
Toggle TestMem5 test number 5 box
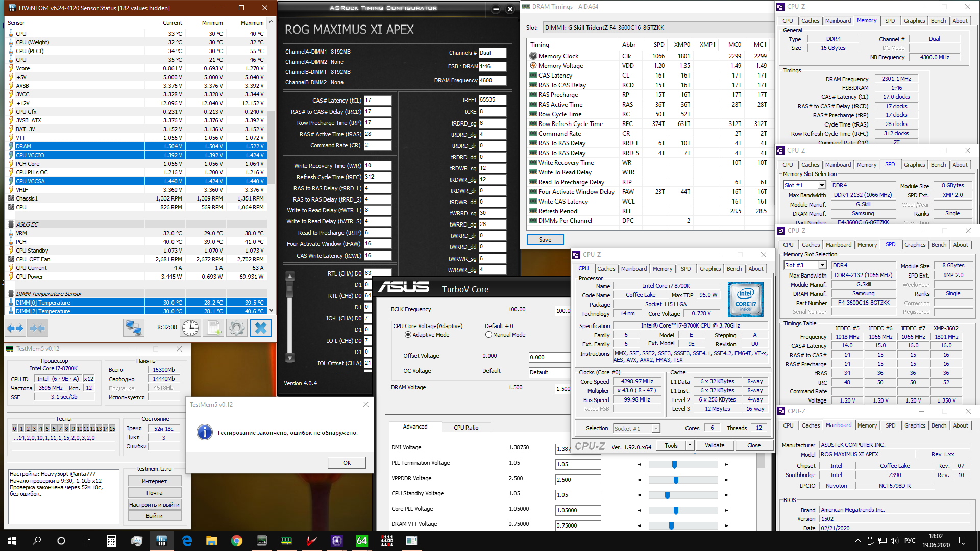(47, 429)
